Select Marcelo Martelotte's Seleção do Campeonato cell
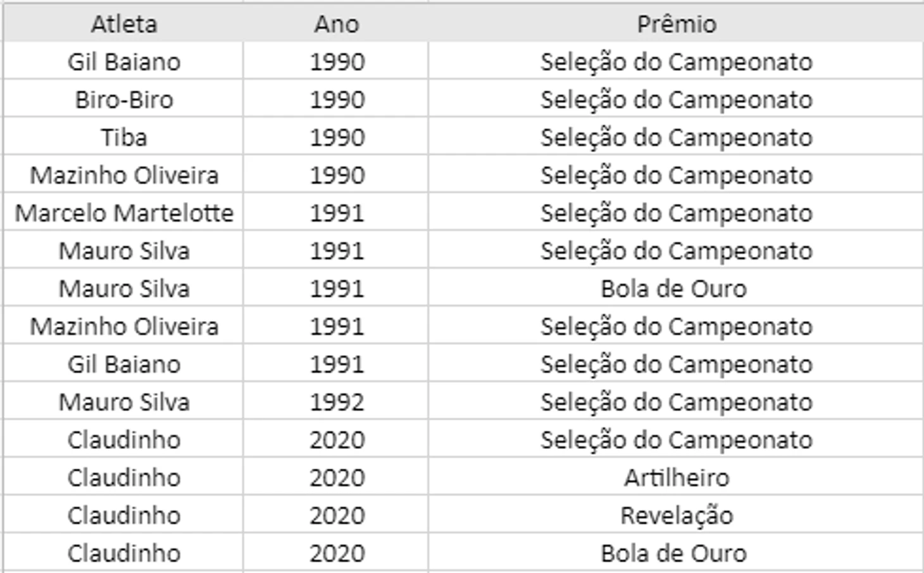Image resolution: width=924 pixels, height=573 pixels. pos(676,213)
